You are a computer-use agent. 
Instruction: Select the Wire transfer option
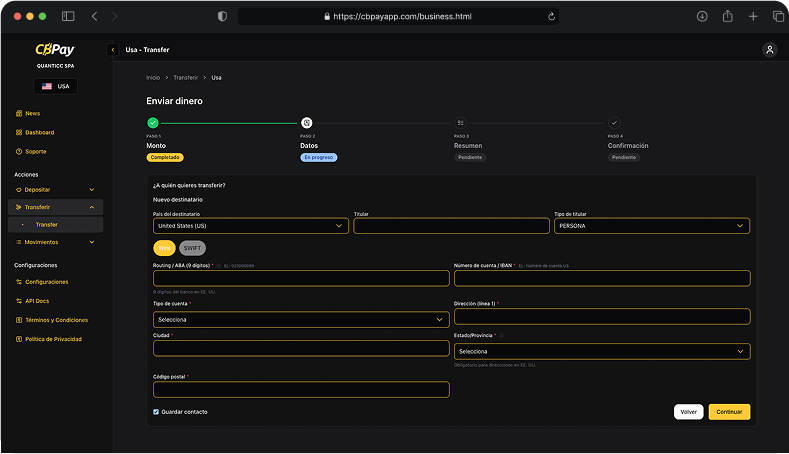pos(164,248)
